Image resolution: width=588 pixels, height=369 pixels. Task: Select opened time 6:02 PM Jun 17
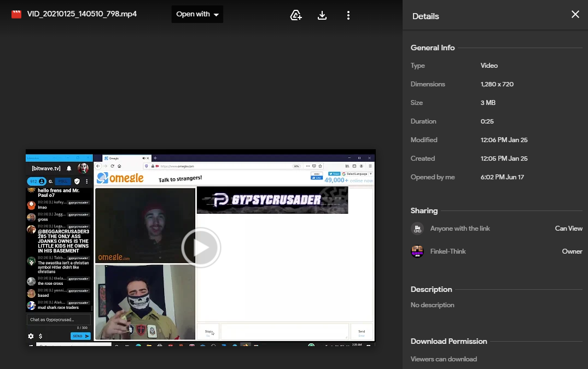[x=502, y=177]
